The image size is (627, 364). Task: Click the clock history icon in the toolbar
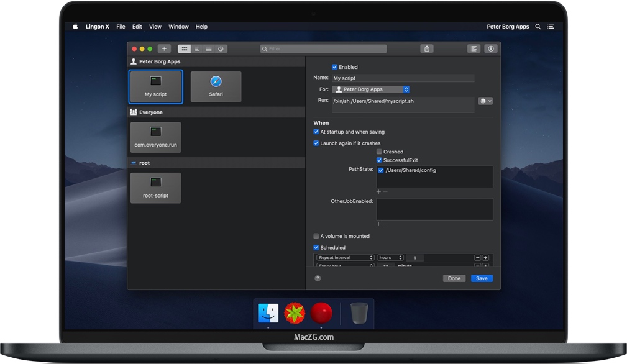[221, 48]
